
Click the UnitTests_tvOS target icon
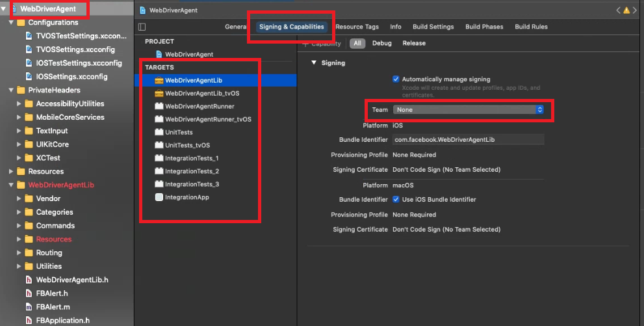(x=159, y=145)
